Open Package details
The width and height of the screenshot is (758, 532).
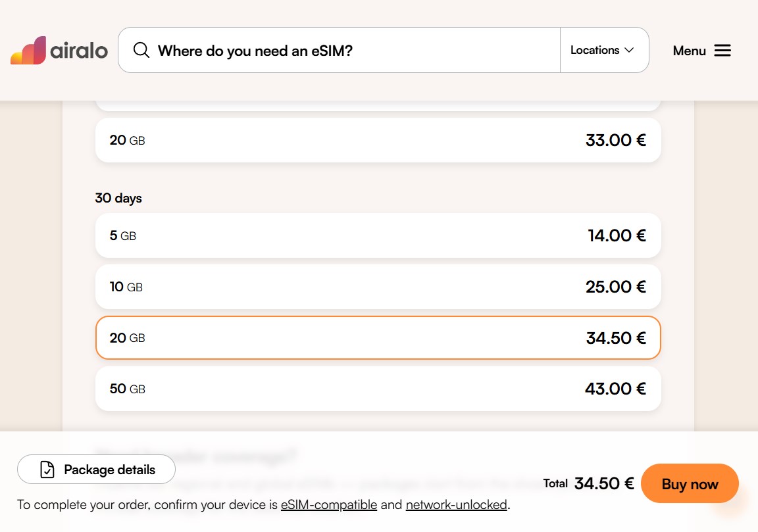[96, 470]
